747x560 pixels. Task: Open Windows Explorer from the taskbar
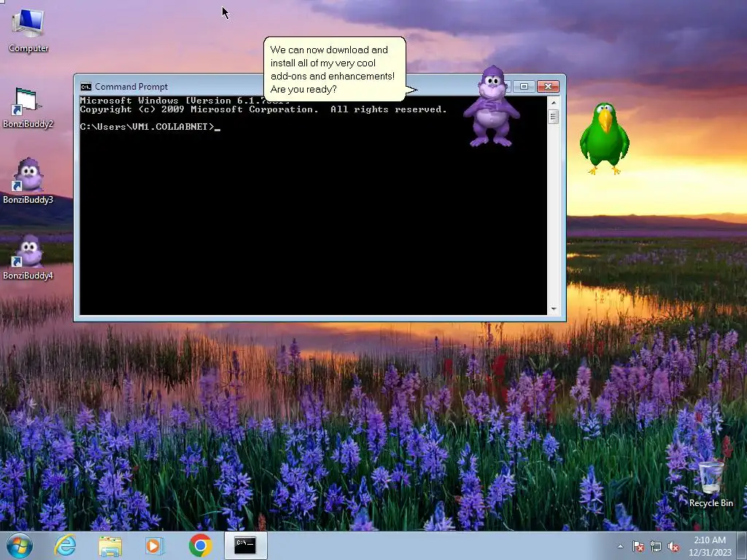(110, 545)
